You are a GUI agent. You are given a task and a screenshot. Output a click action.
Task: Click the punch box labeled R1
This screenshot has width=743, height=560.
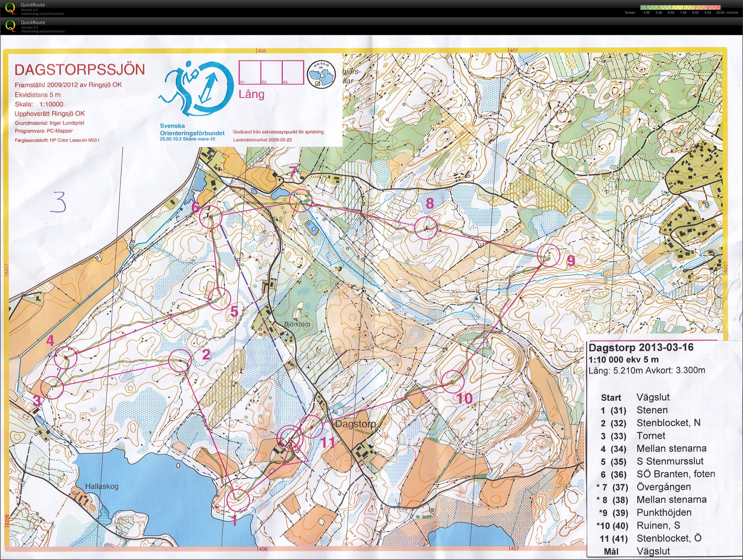(x=249, y=72)
